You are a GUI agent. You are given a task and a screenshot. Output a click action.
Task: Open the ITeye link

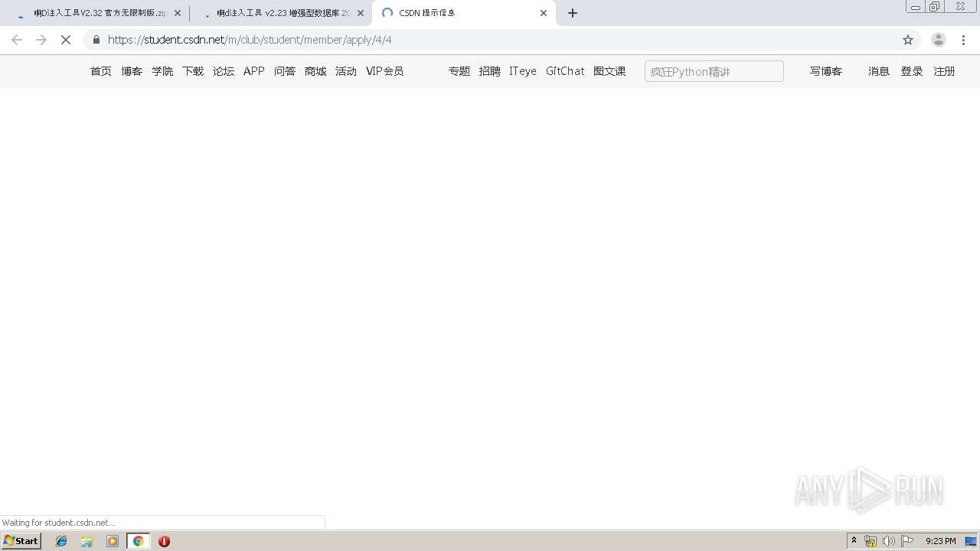tap(523, 71)
